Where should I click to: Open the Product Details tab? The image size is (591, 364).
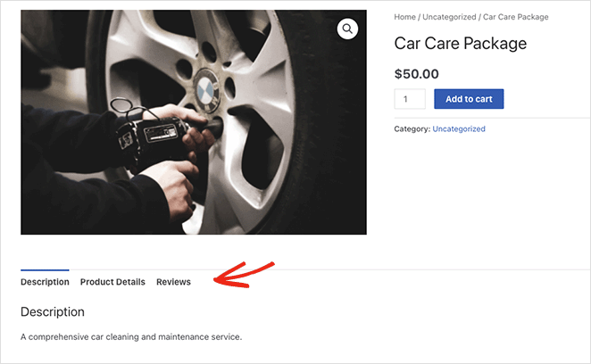click(112, 282)
